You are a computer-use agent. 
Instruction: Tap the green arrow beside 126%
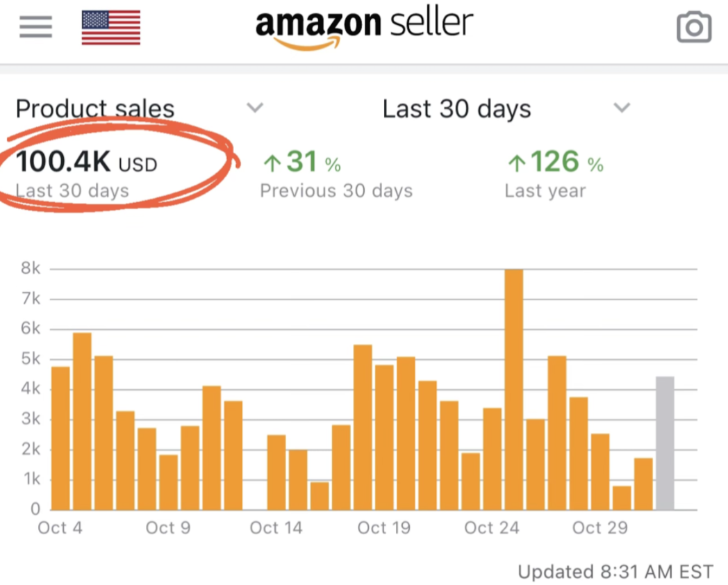[x=515, y=164]
